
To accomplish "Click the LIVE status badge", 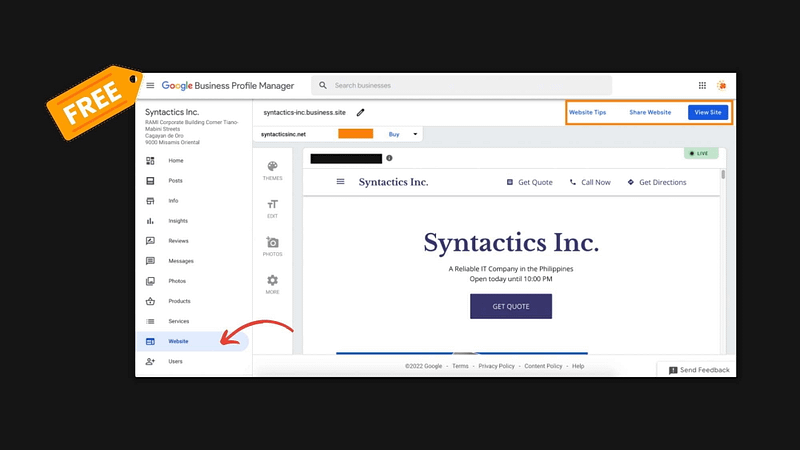I will click(701, 153).
